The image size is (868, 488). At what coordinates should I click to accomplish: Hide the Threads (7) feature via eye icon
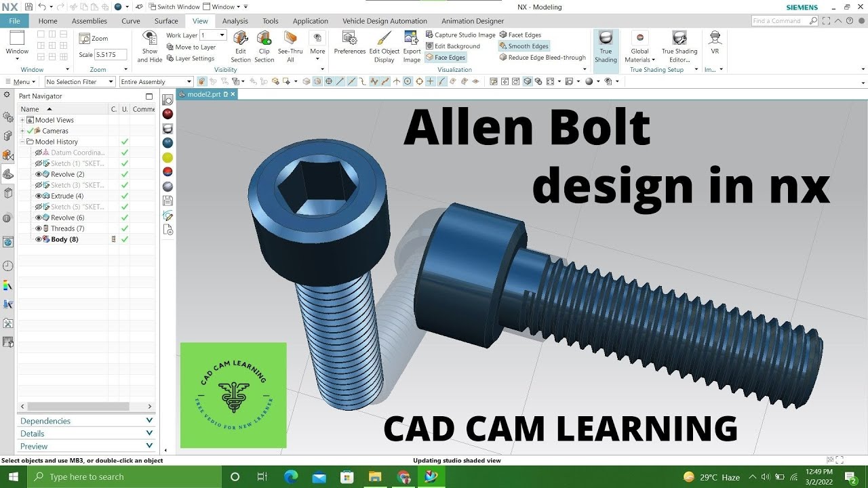coord(39,228)
